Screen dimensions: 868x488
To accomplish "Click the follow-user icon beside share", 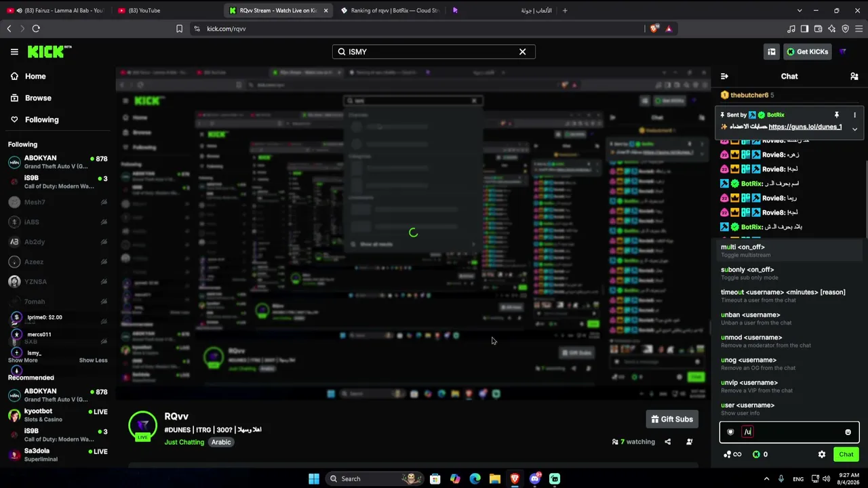I will tap(689, 442).
